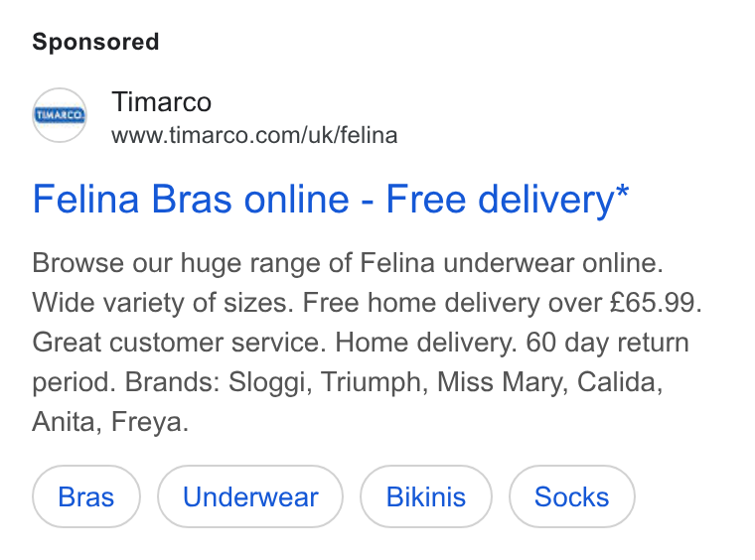Click the 'Free delivery*' part of headline
Viewport: 755px width, 560px height.
[508, 200]
